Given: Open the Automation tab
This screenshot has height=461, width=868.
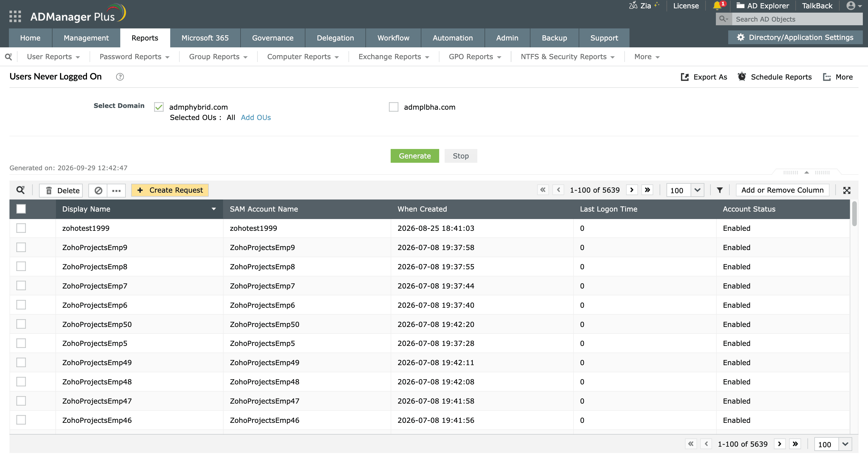Looking at the screenshot, I should (453, 38).
